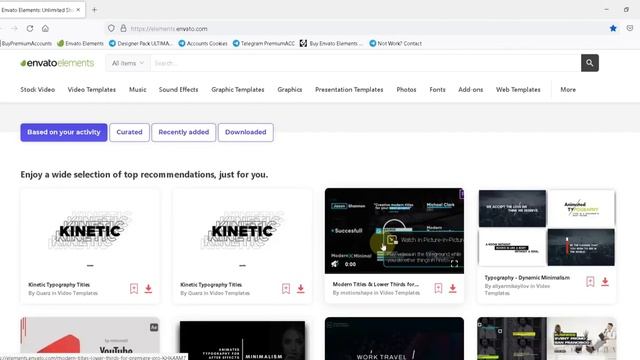This screenshot has height=360, width=640.
Task: Expand Modern Titles preview to fullscreen
Action: (454, 264)
